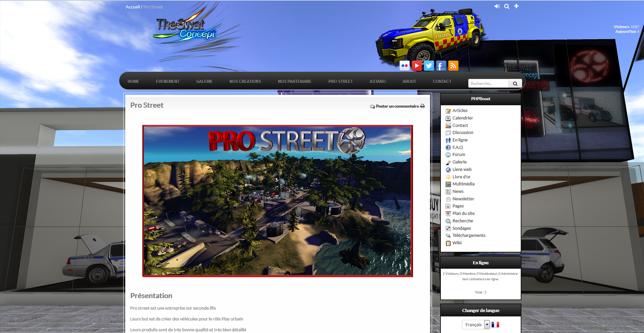
Task: Click the plus icon in top bar
Action: [516, 6]
